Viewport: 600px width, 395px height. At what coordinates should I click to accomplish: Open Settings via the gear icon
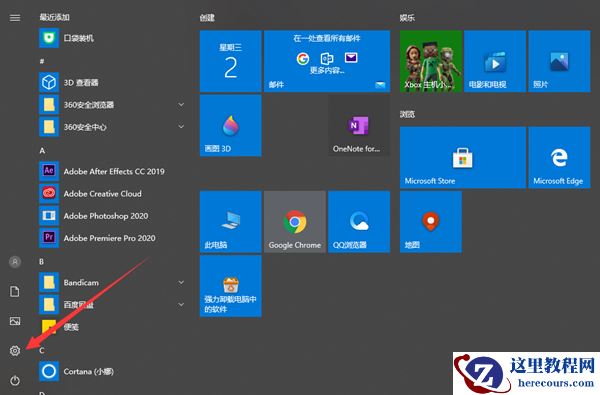(15, 350)
